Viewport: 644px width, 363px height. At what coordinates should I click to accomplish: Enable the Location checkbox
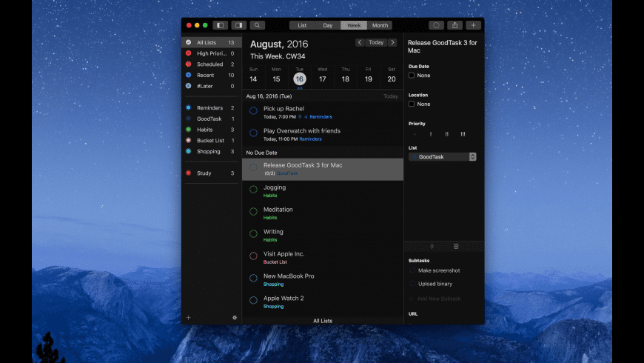point(412,104)
